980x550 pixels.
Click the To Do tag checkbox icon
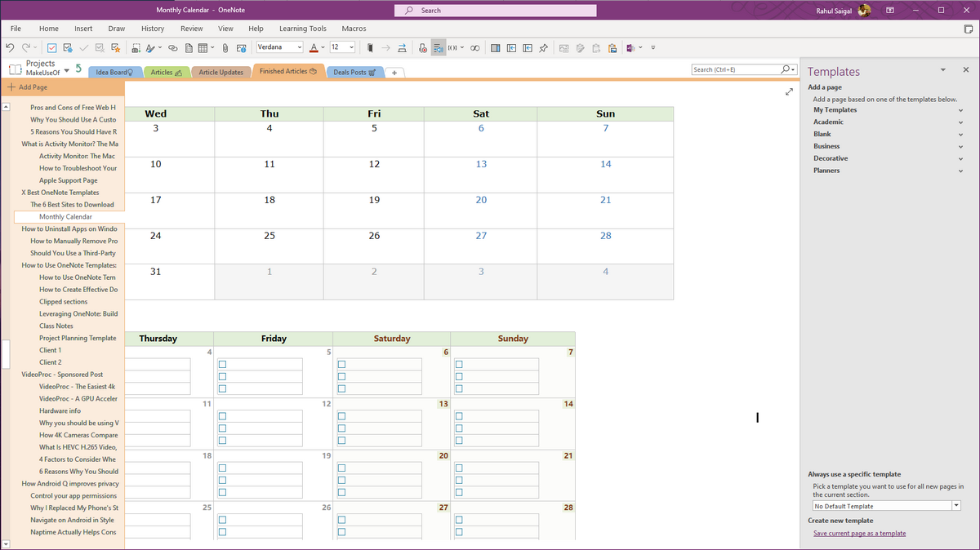(51, 47)
